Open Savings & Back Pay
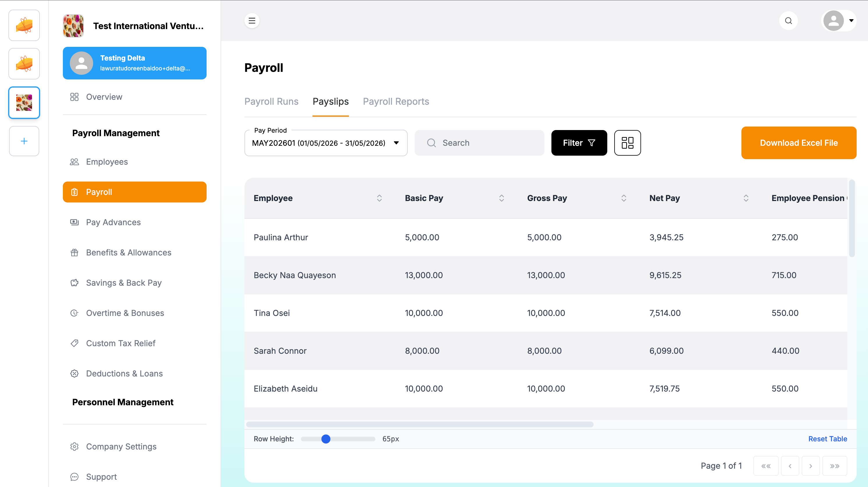This screenshot has width=868, height=487. (134, 283)
